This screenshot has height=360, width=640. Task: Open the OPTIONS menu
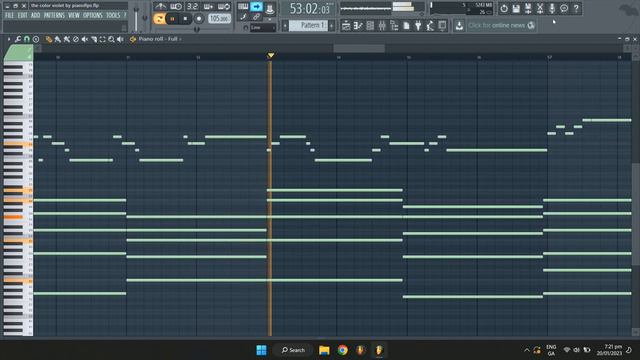(93, 16)
